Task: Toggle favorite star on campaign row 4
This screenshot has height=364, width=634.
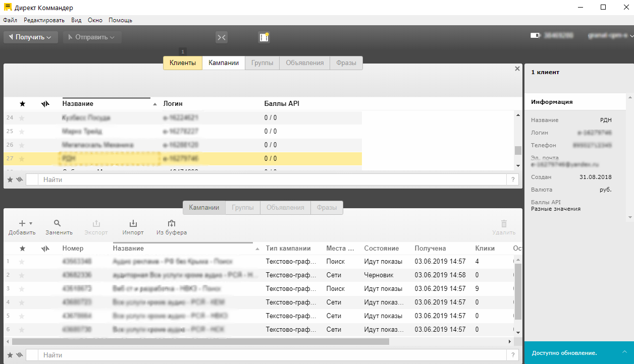Action: (x=22, y=302)
